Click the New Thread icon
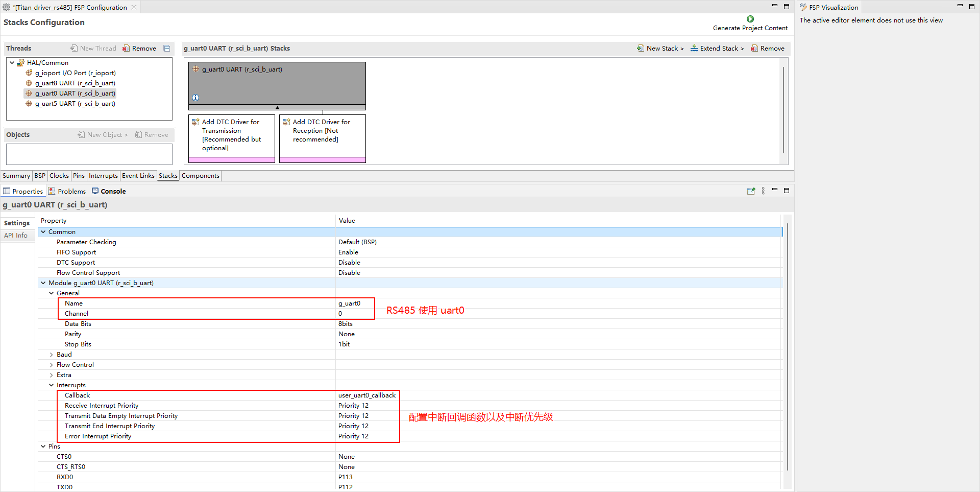This screenshot has height=492, width=980. [x=75, y=49]
